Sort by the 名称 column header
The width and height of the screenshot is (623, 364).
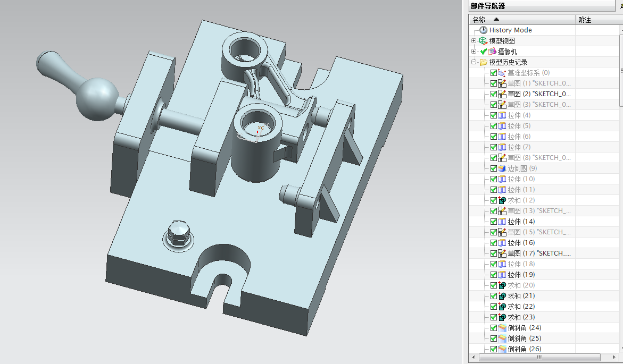pyautogui.click(x=522, y=20)
